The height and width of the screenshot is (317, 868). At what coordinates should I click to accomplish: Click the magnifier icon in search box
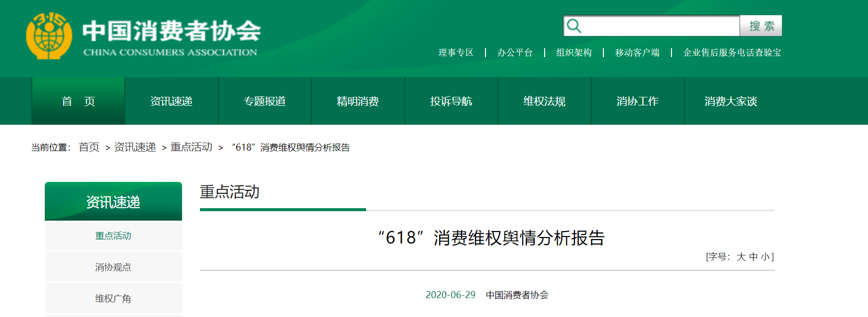tap(574, 26)
